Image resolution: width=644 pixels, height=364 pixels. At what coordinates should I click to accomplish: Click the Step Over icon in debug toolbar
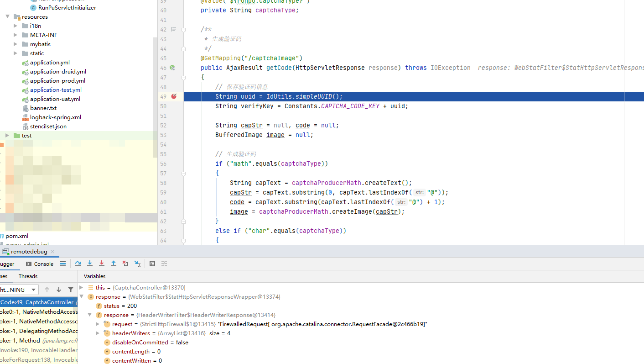(78, 264)
